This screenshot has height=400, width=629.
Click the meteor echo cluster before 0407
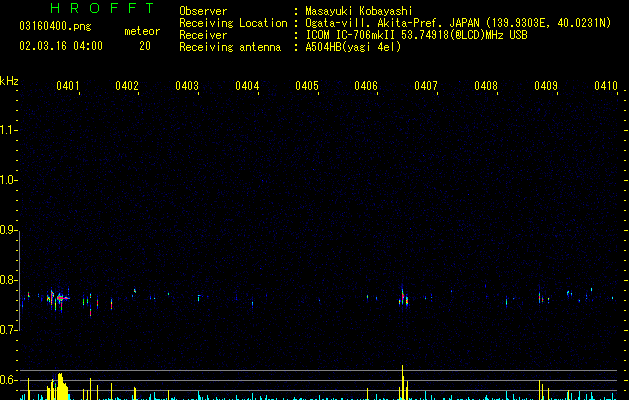click(x=404, y=298)
